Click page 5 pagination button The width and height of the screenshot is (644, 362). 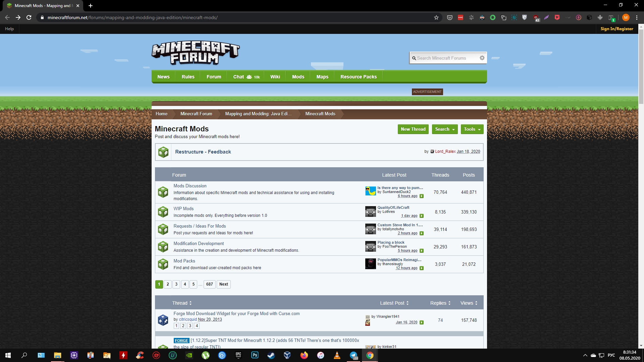(x=193, y=284)
